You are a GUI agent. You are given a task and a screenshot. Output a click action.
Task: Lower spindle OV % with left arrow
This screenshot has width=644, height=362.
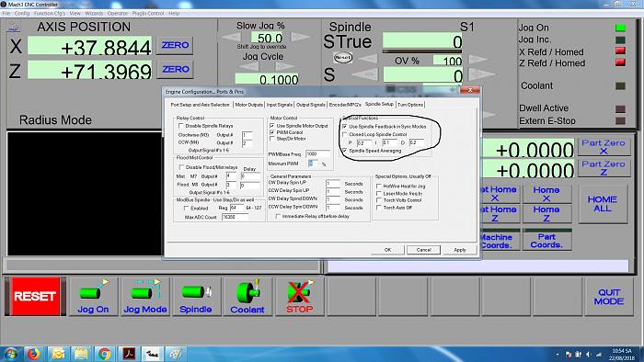click(368, 59)
